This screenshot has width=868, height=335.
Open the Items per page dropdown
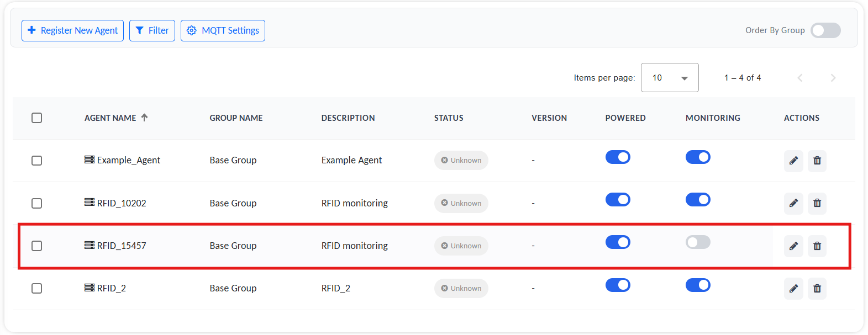pyautogui.click(x=670, y=78)
